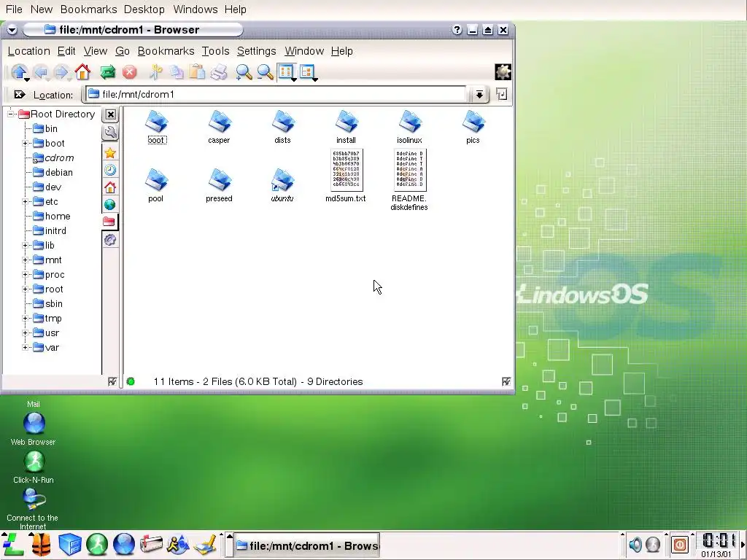Click the Print icon in toolbar
747x560 pixels.
[x=219, y=72]
